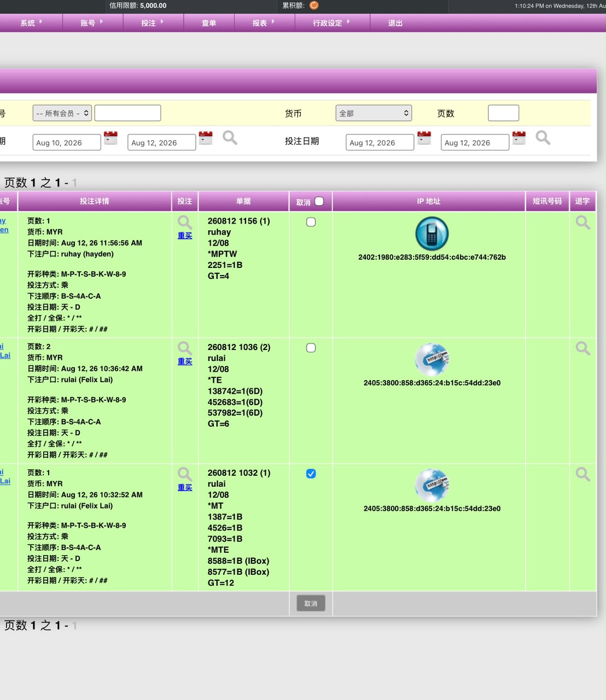Click 重买 link for ticket 260812 1156

pos(185,236)
